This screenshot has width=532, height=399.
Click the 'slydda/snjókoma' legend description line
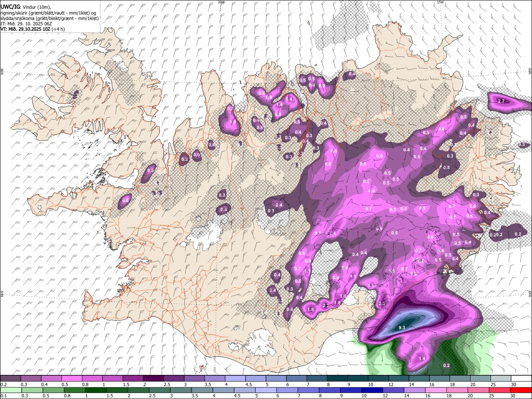pos(49,18)
